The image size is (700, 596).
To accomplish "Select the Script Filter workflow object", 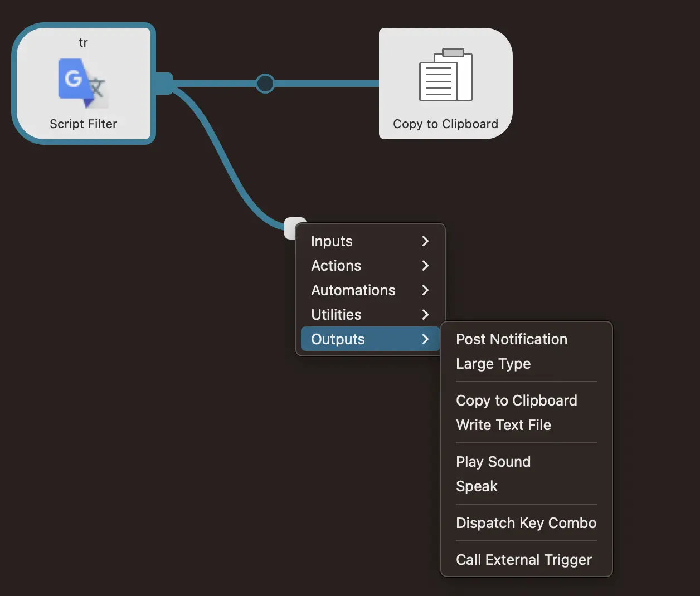I will pos(84,84).
